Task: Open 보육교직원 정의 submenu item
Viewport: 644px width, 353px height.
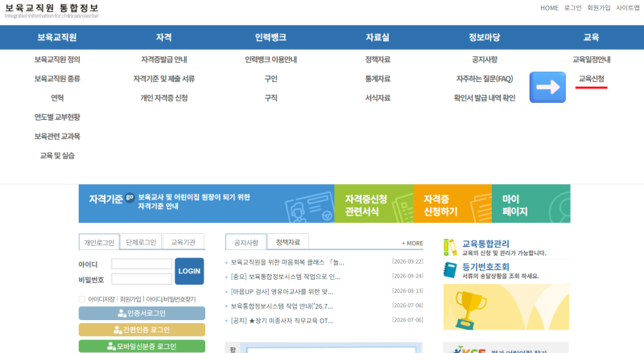Action: click(x=57, y=60)
